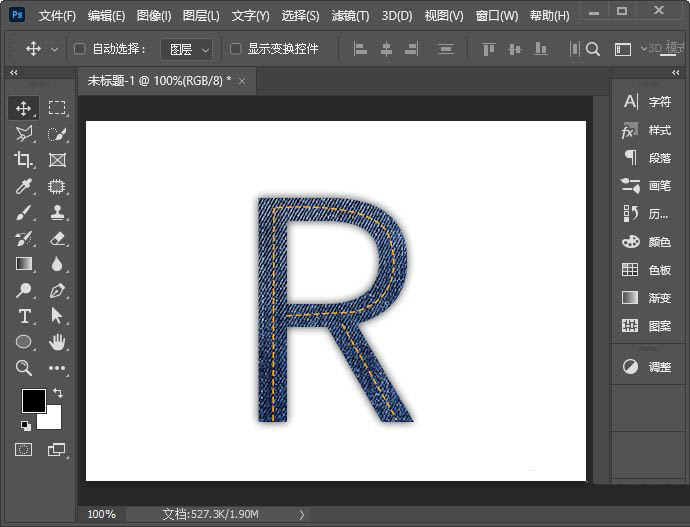Open the Edit Toolbar three-dots menu

coord(57,368)
